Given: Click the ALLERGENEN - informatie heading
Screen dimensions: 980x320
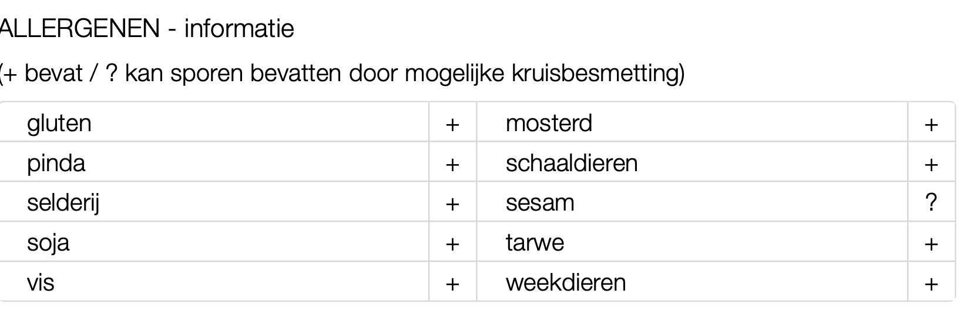Looking at the screenshot, I should pos(147,28).
